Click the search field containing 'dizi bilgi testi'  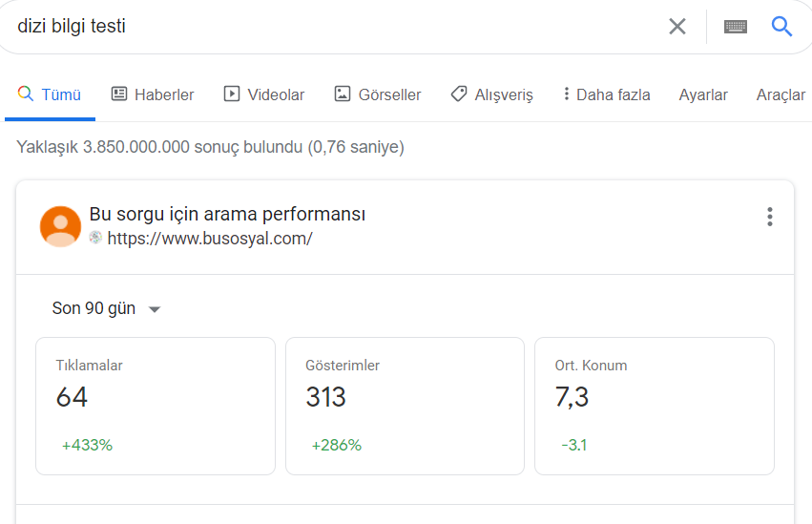pos(331,26)
